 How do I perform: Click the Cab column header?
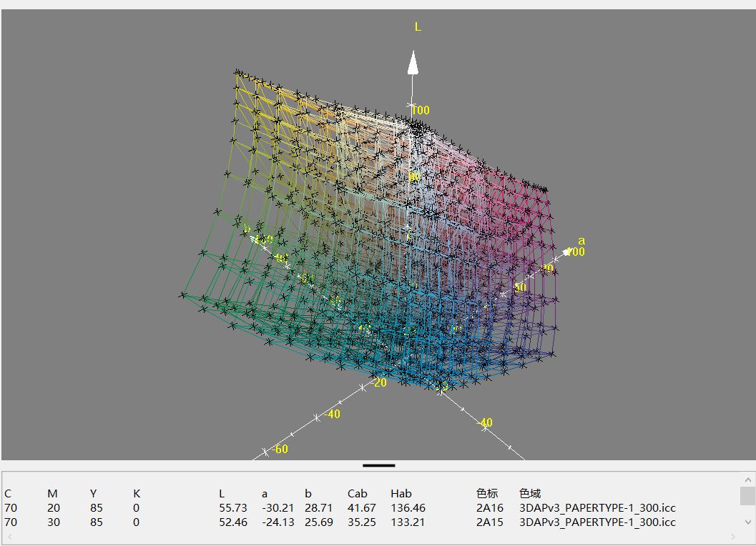click(358, 493)
